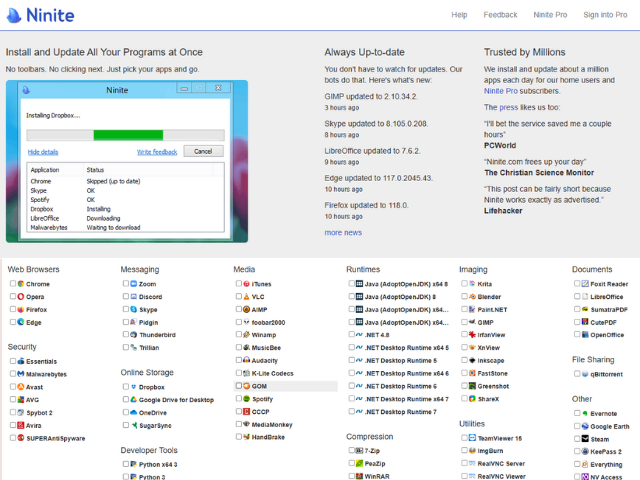Check the Evernote checkbox
This screenshot has width=640, height=480.
pyautogui.click(x=577, y=413)
